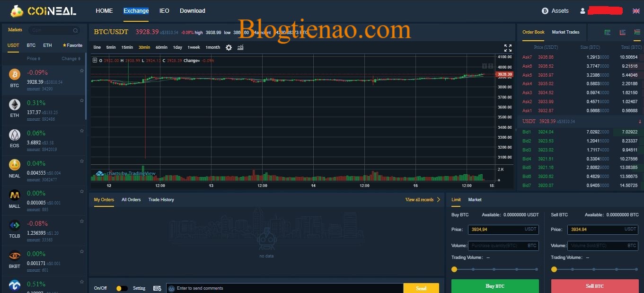This screenshot has height=293, width=644.
Task: Open the Trade History tab
Action: (161, 200)
